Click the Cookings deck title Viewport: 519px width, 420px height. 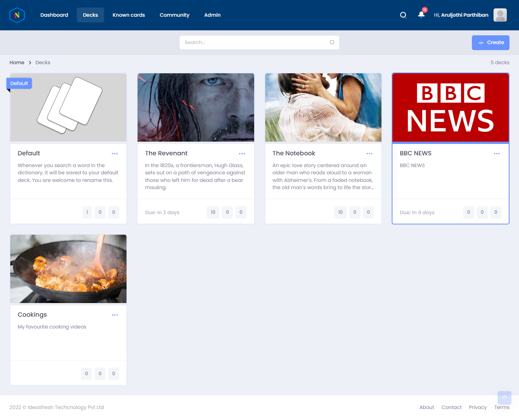coord(32,315)
